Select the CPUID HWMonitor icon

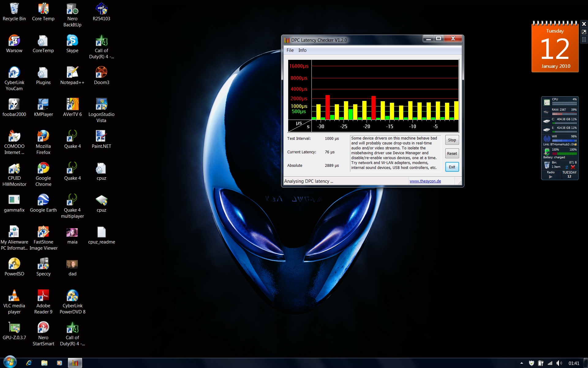(x=14, y=175)
